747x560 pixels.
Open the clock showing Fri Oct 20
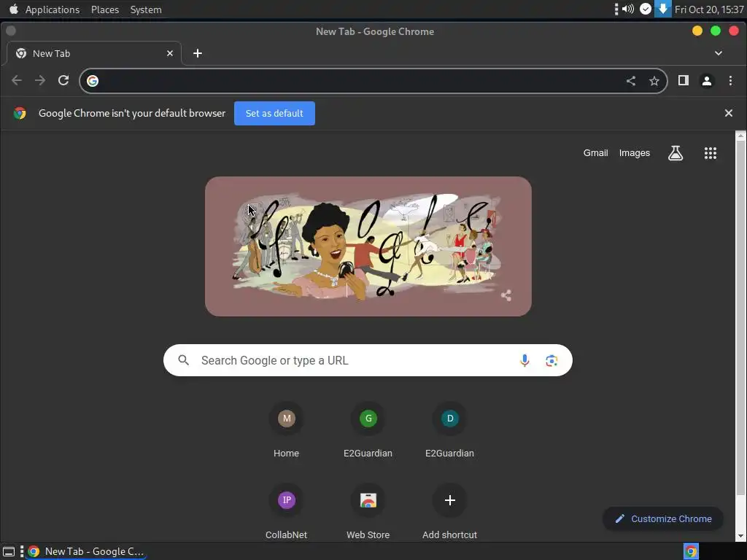coord(709,9)
